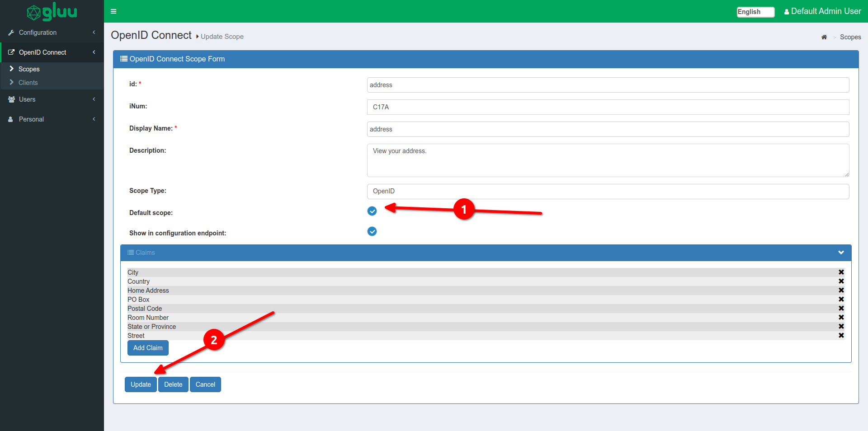
Task: Remove the PO Box claim
Action: [x=841, y=299]
